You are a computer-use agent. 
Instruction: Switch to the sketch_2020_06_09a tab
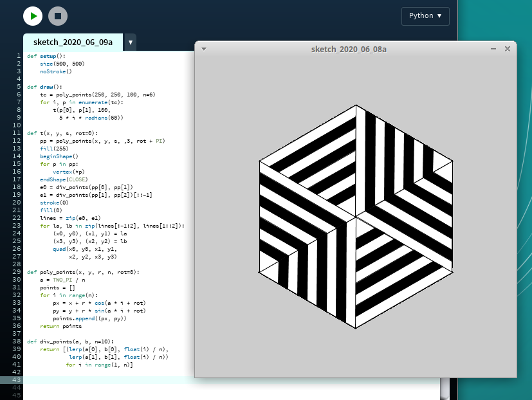(73, 42)
